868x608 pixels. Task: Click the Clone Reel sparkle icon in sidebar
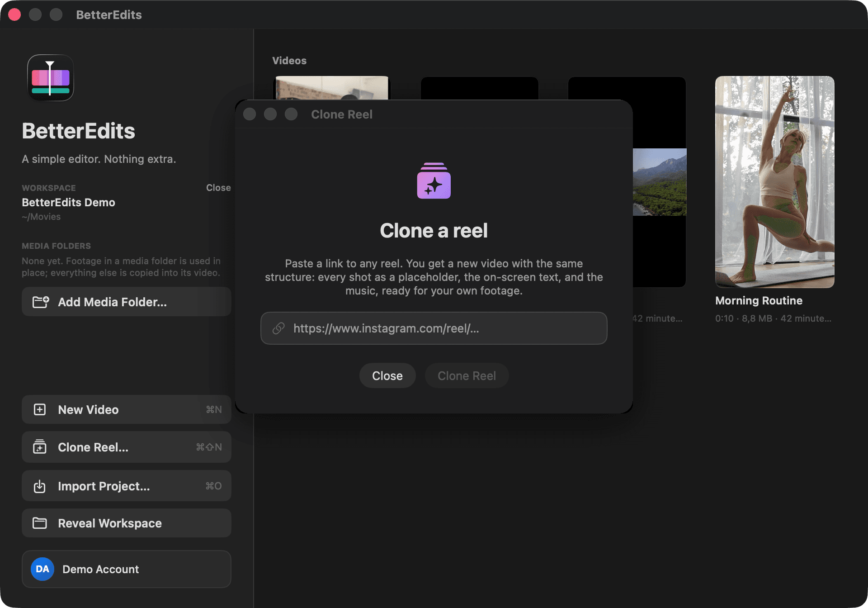click(40, 447)
